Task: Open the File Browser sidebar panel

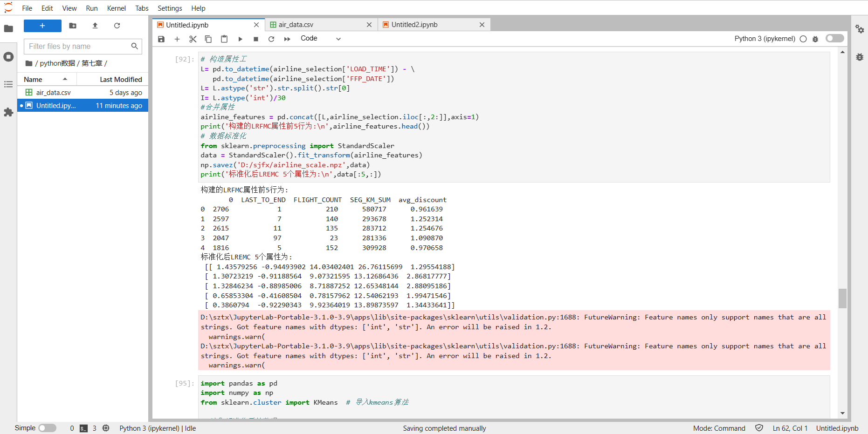Action: point(8,28)
